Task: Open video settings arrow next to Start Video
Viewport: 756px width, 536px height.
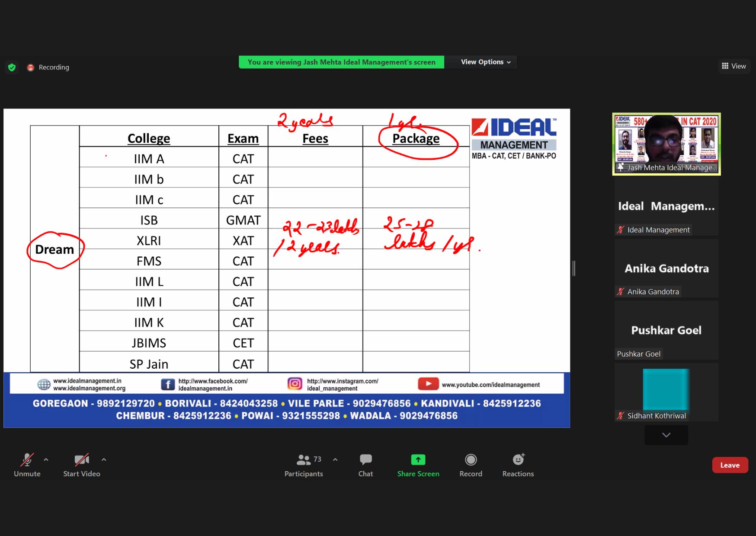Action: [104, 459]
